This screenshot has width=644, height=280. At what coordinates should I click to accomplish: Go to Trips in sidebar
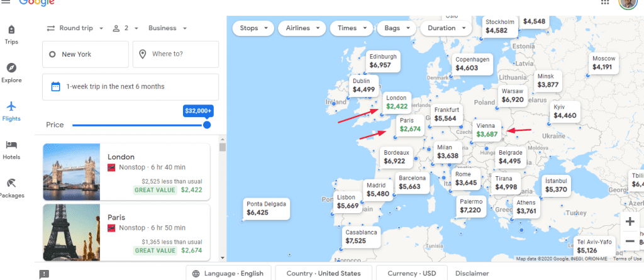pos(11,35)
